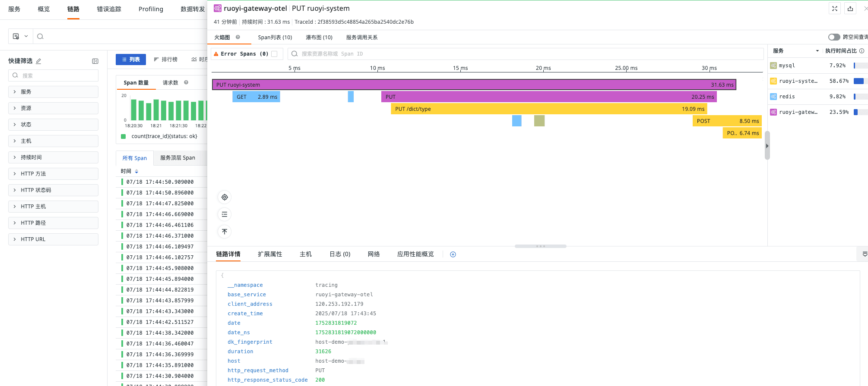This screenshot has width=868, height=386.
Task: Open the 瀑布图 (10) tab
Action: (319, 38)
